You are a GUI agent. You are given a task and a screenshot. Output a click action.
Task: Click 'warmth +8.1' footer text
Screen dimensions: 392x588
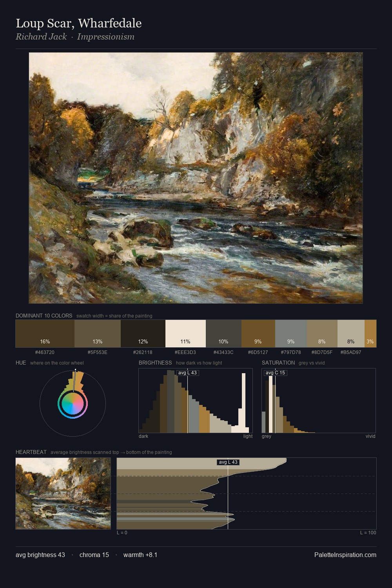(140, 555)
